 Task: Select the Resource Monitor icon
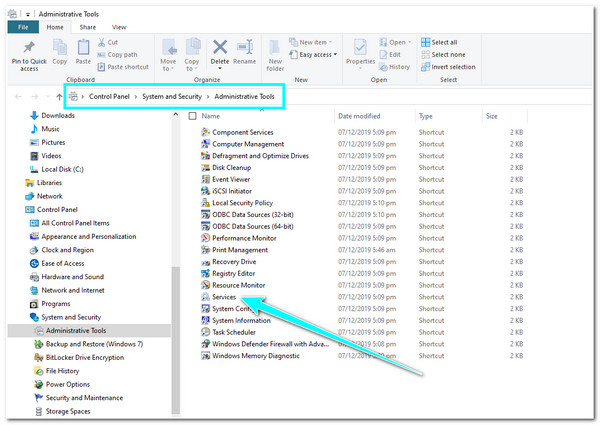[205, 285]
